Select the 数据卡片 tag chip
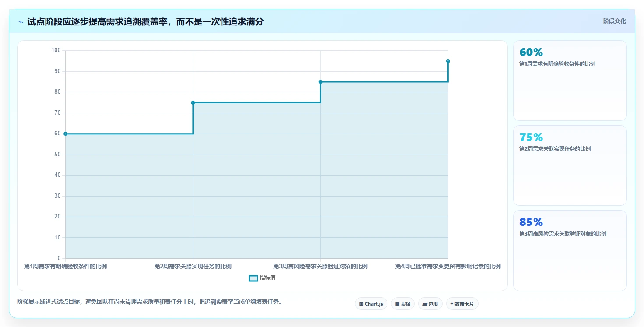Image resolution: width=644 pixels, height=327 pixels. [x=462, y=304]
